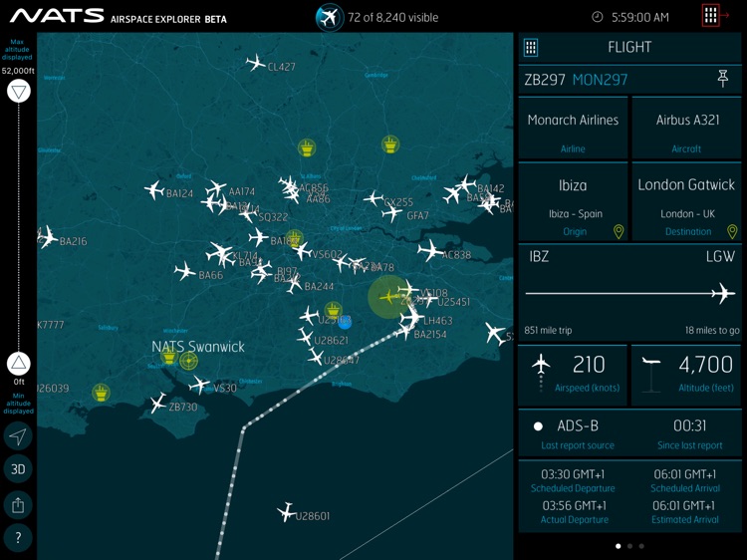Click the ADS-B last report source
This screenshot has width=747, height=560.
(578, 434)
